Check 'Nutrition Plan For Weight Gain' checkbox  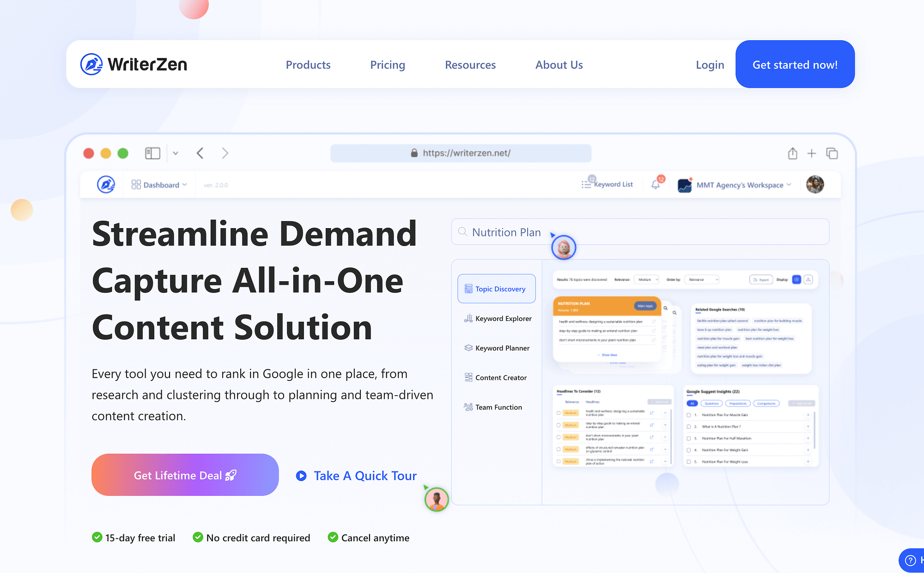(689, 450)
